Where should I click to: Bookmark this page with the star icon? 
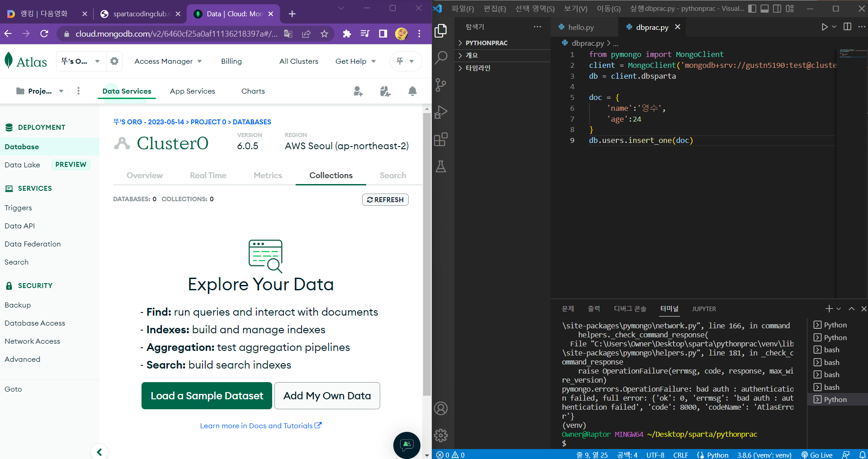(x=324, y=33)
